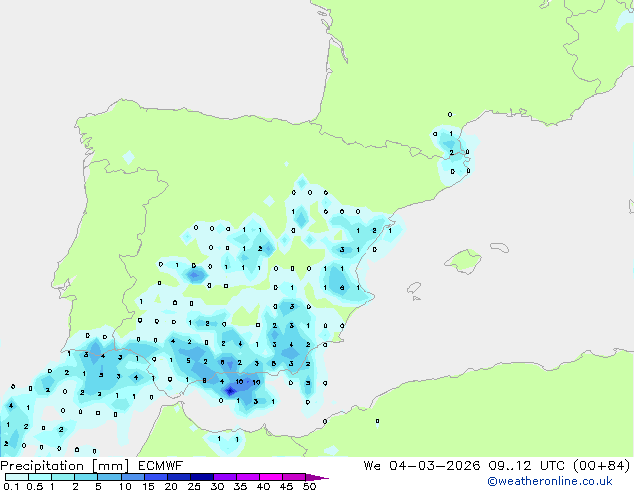
Task: Choose the 15–20 mm legend color box
Action: click(156, 477)
